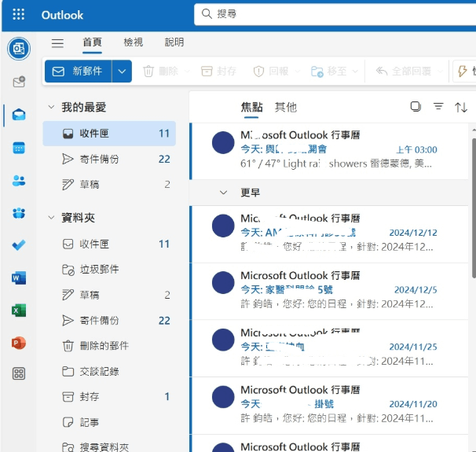
Task: Open the People contacts icon
Action: tap(19, 181)
